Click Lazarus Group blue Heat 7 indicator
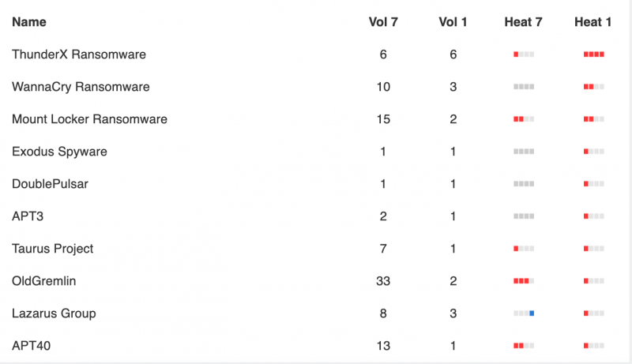This screenshot has width=632, height=364. [x=524, y=313]
